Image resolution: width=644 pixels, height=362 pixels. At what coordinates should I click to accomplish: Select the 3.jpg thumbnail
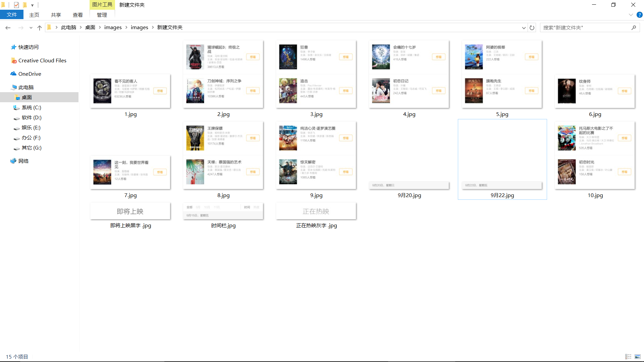click(x=316, y=74)
